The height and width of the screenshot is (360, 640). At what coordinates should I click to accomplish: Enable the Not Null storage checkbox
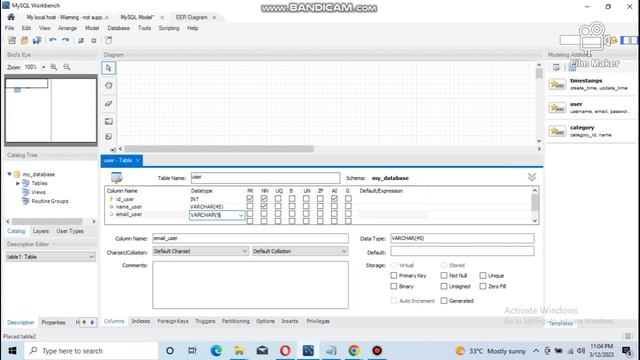click(x=444, y=276)
